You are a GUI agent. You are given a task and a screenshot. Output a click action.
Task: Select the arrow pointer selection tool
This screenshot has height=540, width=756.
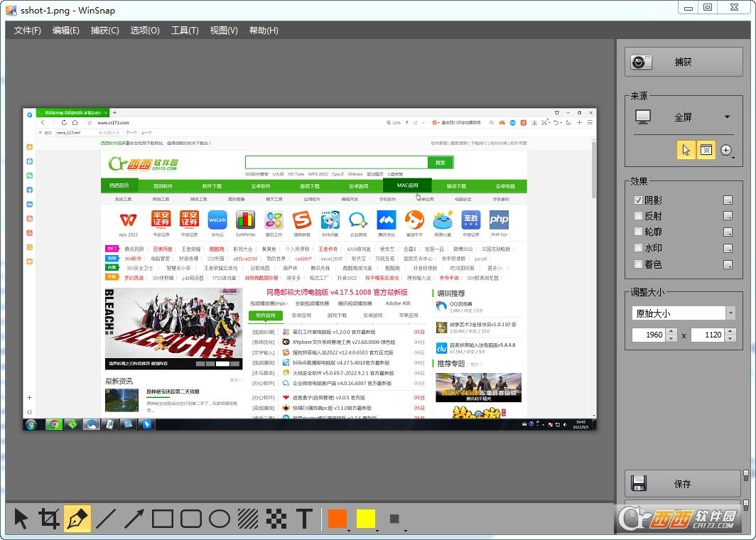click(x=21, y=519)
